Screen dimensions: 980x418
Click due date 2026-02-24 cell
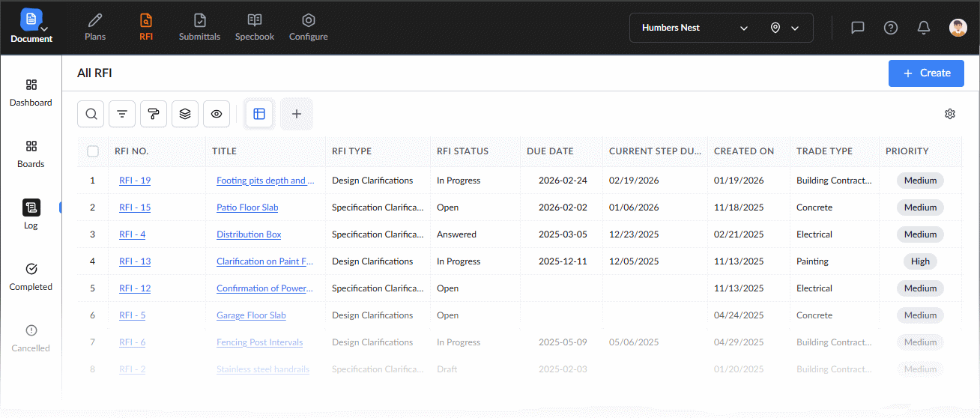point(563,181)
